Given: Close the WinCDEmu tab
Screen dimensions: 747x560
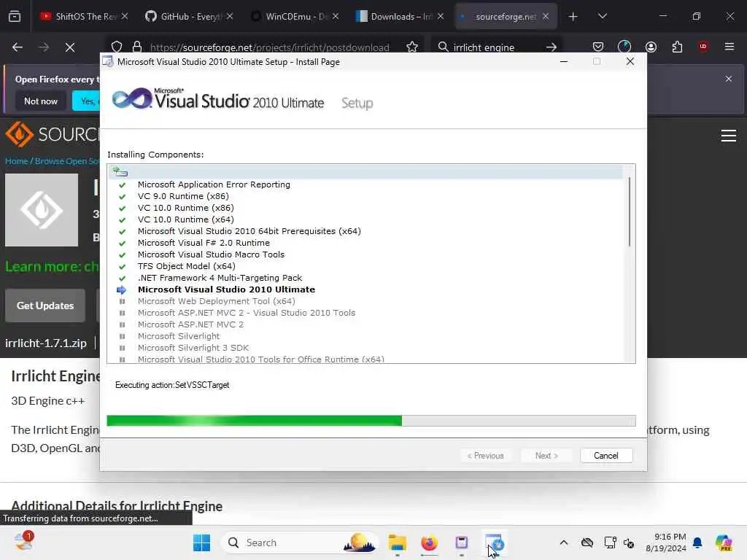Looking at the screenshot, I should point(336,16).
